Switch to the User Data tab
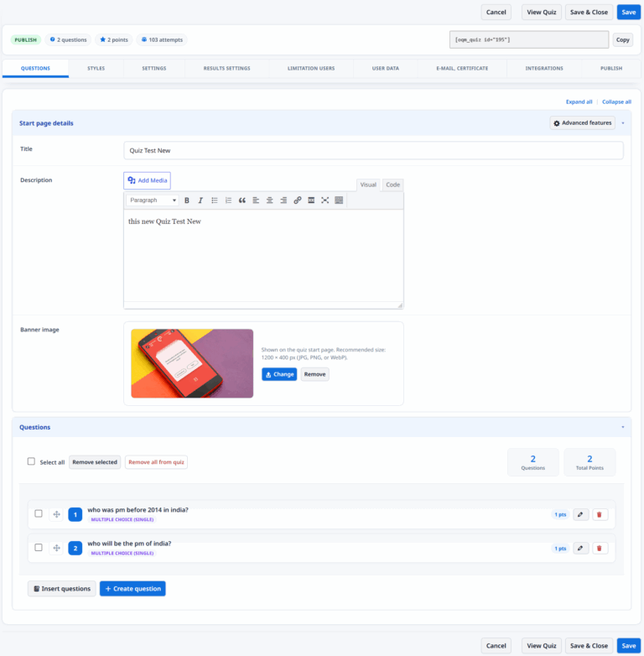Image resolution: width=644 pixels, height=656 pixels. click(x=386, y=68)
